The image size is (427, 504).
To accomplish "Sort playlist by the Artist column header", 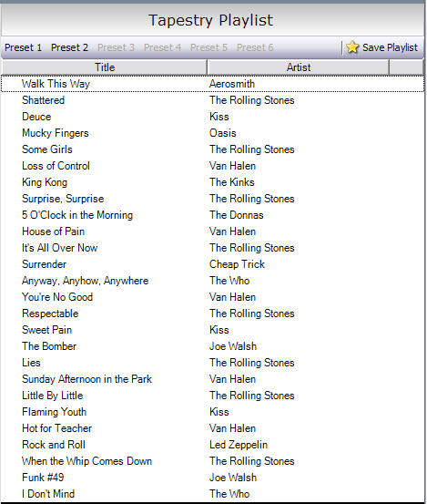I will click(299, 67).
